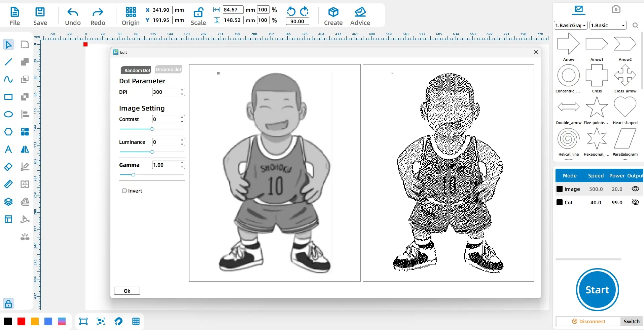Switch to the image library tab

coord(579,9)
